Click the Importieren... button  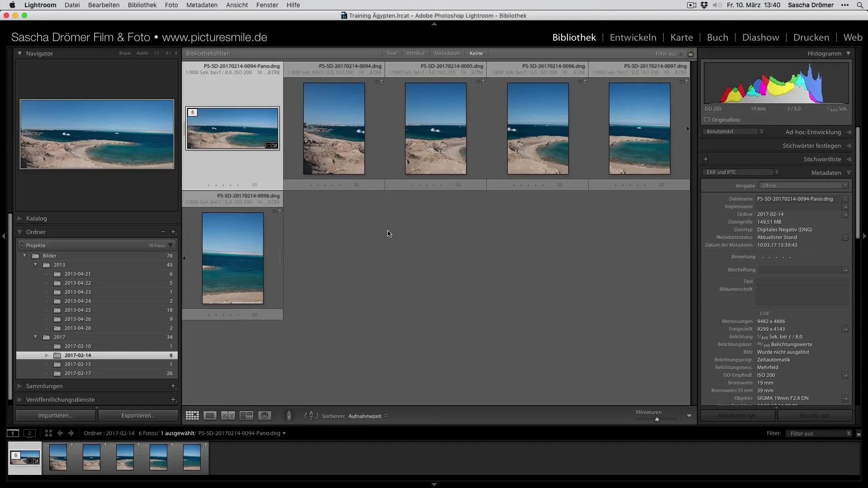point(56,416)
